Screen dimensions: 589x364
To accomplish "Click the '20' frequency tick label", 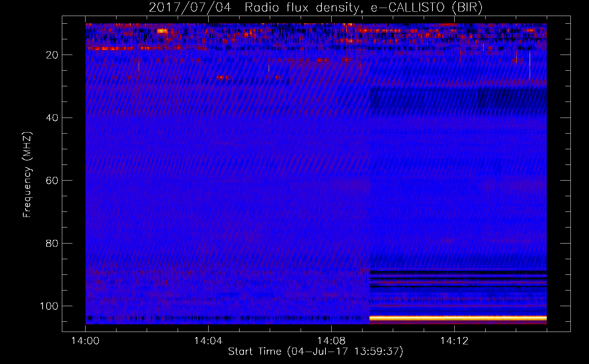I will [x=52, y=55].
